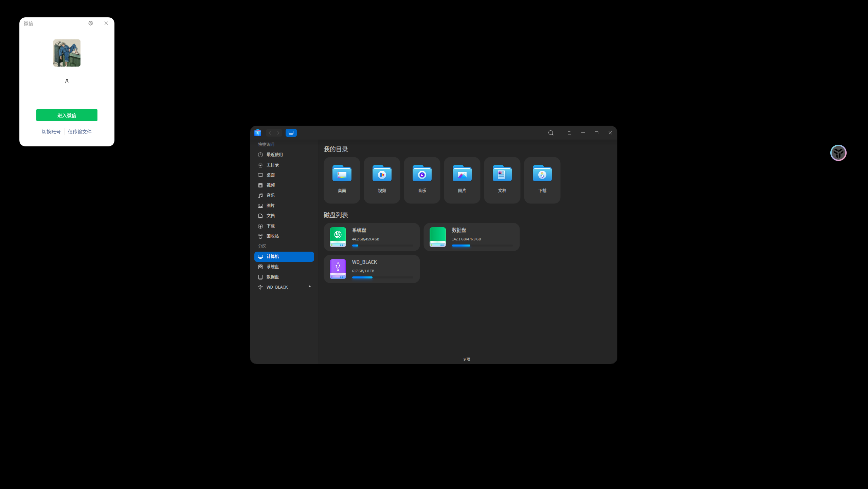
Task: Select the 系统盘 disk card
Action: [x=372, y=237]
